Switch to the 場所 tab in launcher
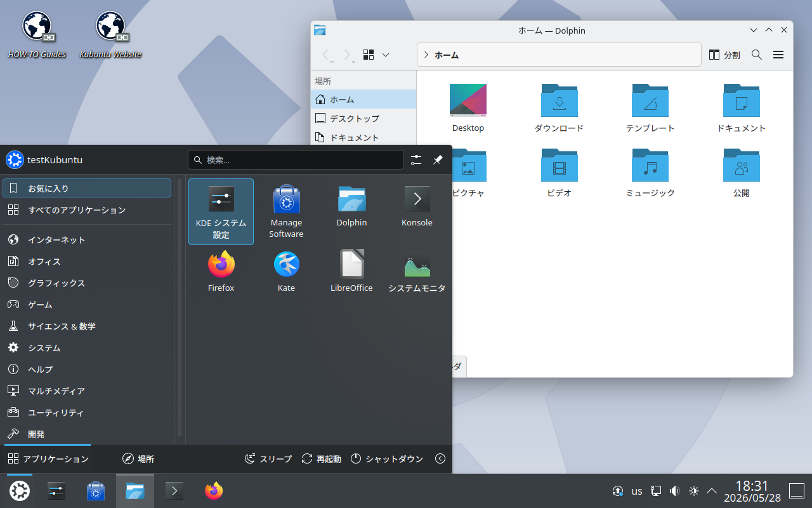Image resolution: width=812 pixels, height=508 pixels. point(138,458)
